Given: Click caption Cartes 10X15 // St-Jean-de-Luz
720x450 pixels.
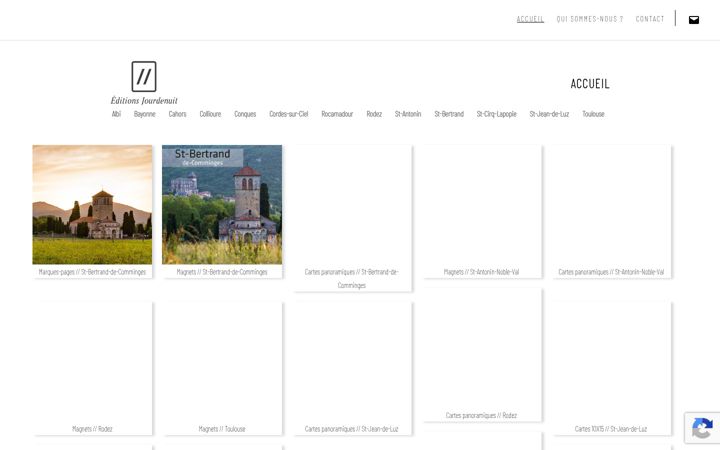Looking at the screenshot, I should (x=611, y=429).
